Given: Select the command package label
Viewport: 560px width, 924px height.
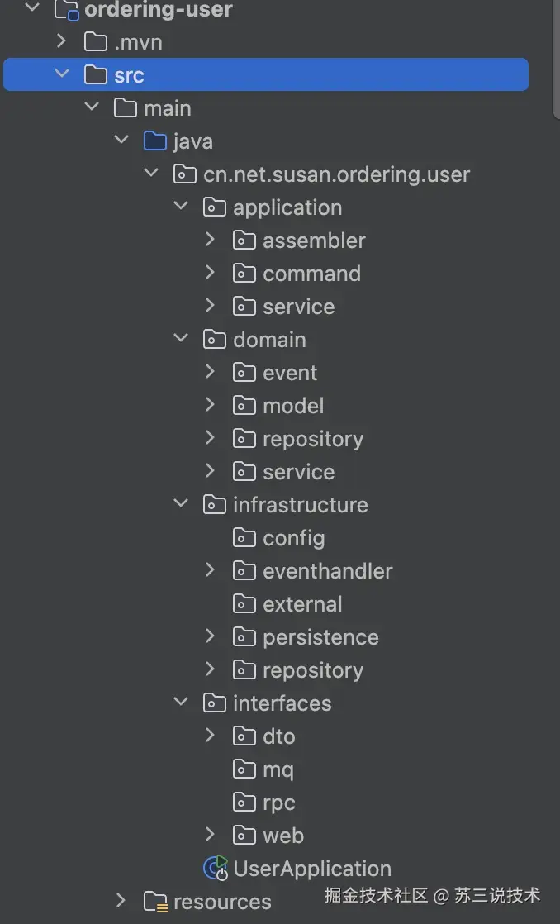Looking at the screenshot, I should tap(311, 274).
